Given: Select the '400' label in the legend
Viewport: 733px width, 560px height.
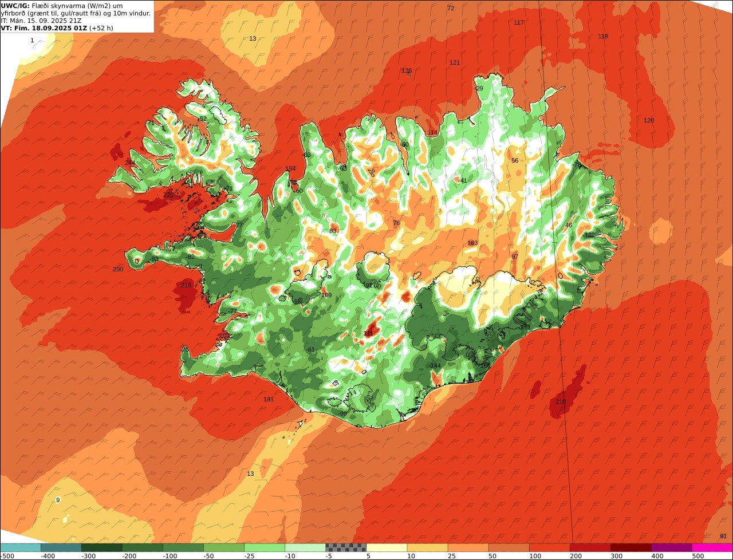Looking at the screenshot, I should click(x=657, y=556).
